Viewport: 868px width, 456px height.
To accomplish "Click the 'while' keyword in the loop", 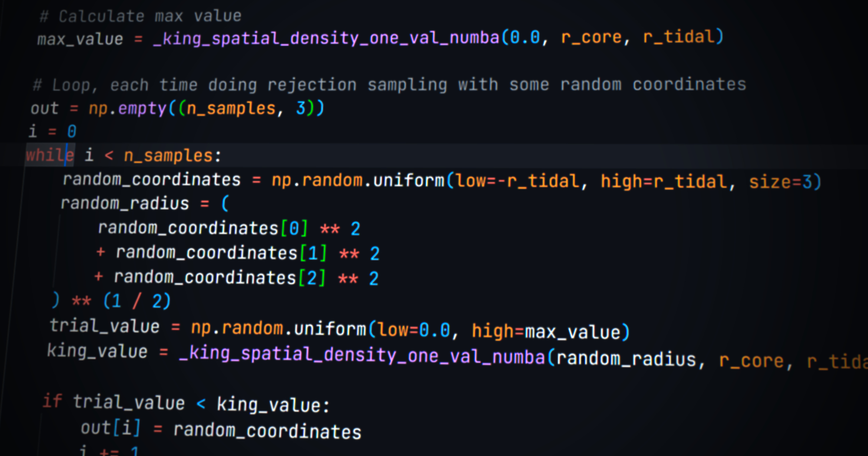I will pos(49,155).
